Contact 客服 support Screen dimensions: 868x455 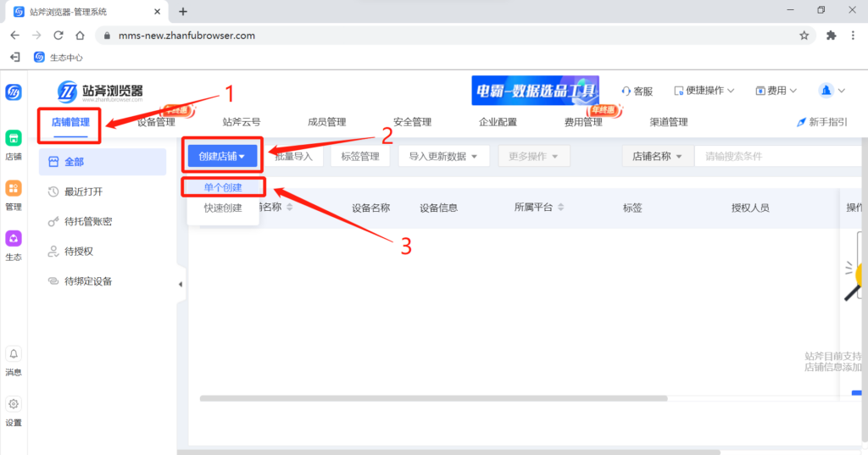pyautogui.click(x=637, y=91)
